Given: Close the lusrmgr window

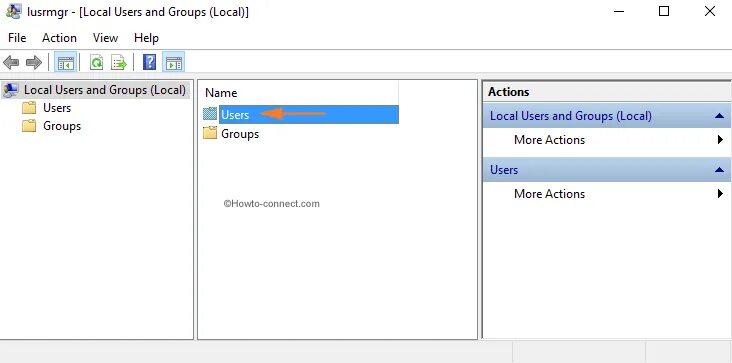Looking at the screenshot, I should pos(710,11).
